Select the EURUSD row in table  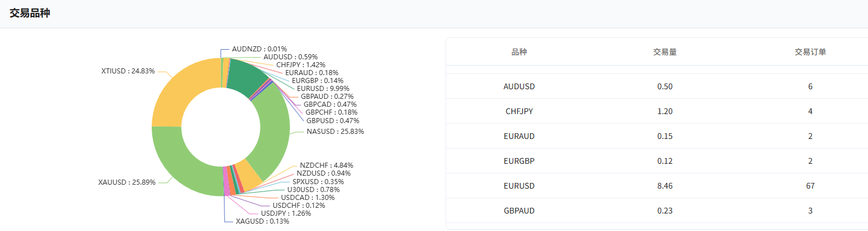point(657,186)
